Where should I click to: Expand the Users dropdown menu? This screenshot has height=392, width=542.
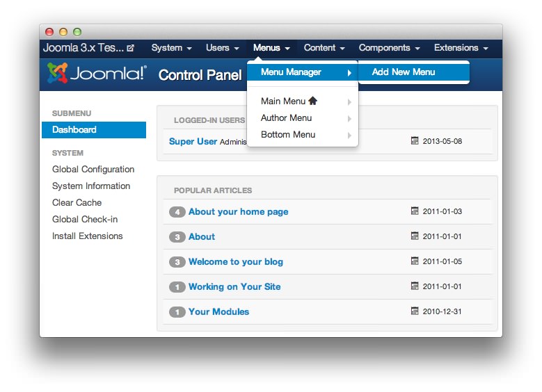pyautogui.click(x=222, y=48)
